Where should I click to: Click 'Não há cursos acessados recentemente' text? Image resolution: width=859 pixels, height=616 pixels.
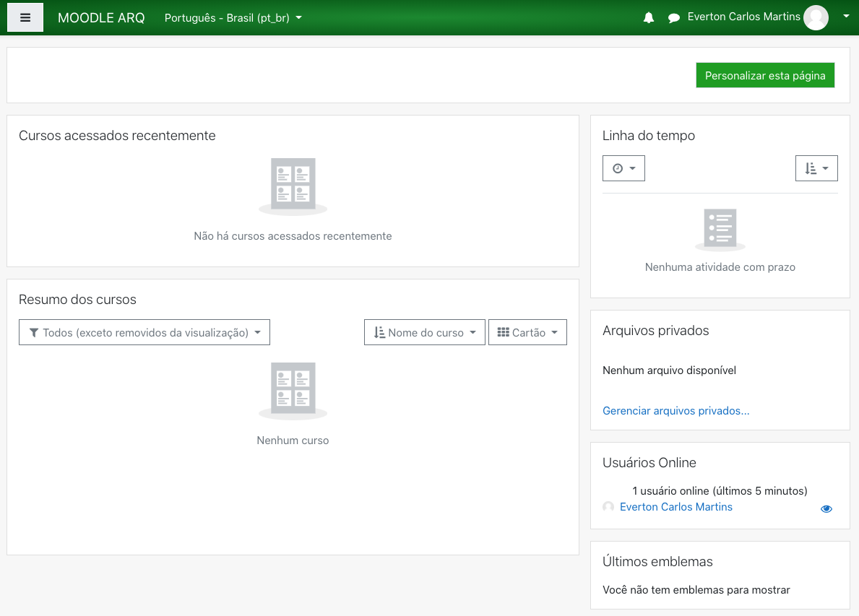click(293, 236)
